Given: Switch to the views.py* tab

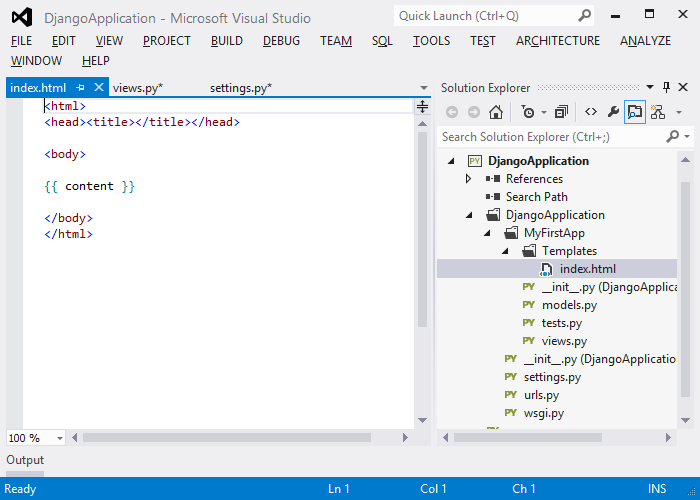Looking at the screenshot, I should click(x=138, y=88).
